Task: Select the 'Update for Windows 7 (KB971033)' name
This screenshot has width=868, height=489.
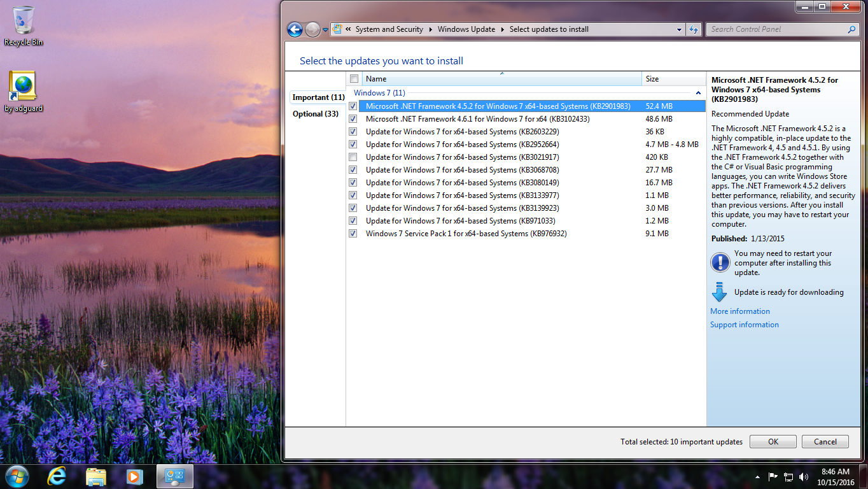Action: 461,221
